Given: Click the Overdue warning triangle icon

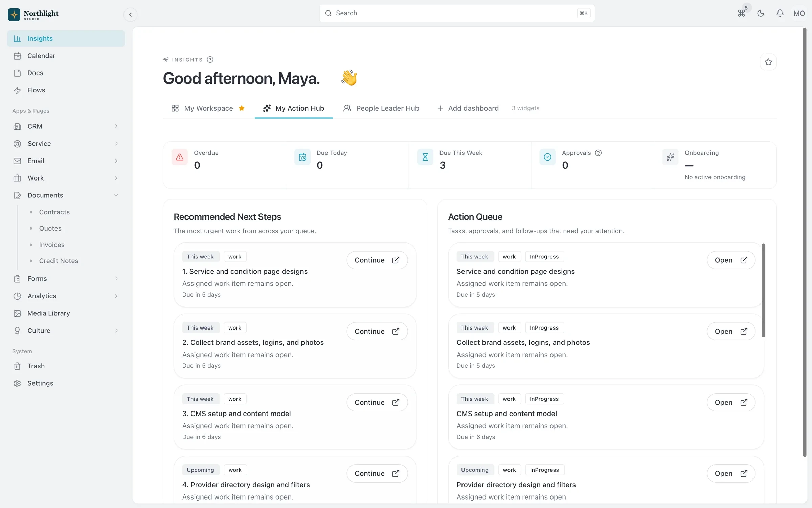Looking at the screenshot, I should (x=180, y=157).
